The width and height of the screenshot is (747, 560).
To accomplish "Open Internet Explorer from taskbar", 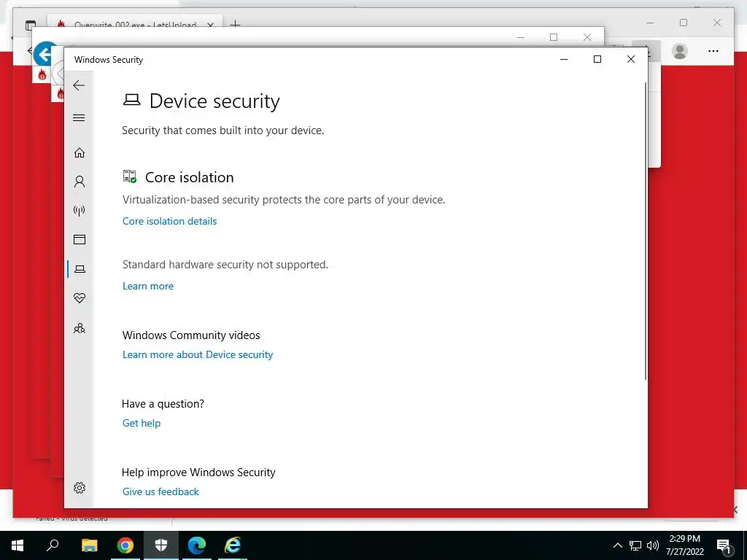I will [x=233, y=545].
